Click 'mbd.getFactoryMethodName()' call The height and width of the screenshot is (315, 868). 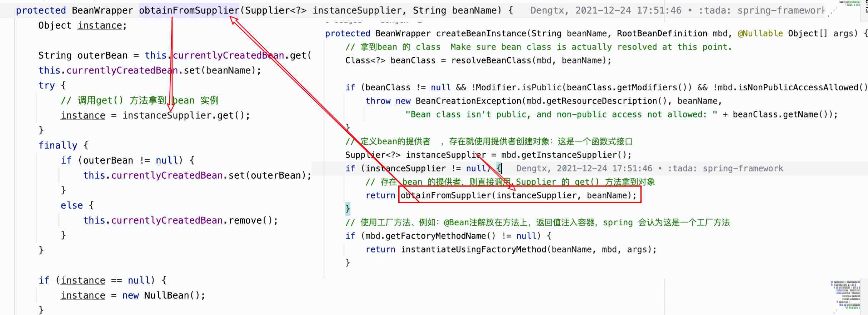click(x=430, y=236)
